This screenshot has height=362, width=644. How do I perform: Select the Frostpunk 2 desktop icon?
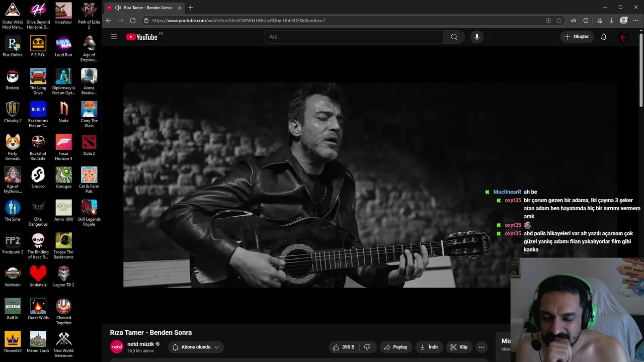pos(13,244)
